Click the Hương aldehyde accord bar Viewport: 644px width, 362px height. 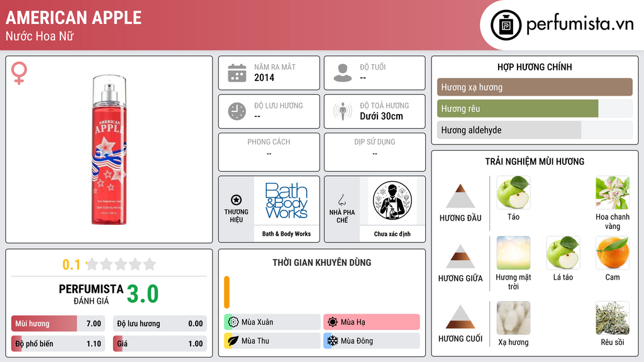(535, 130)
